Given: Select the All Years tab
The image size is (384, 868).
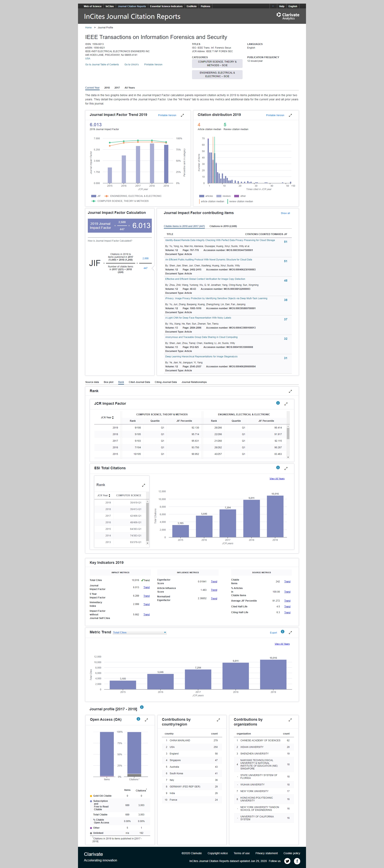Looking at the screenshot, I should click(129, 88).
